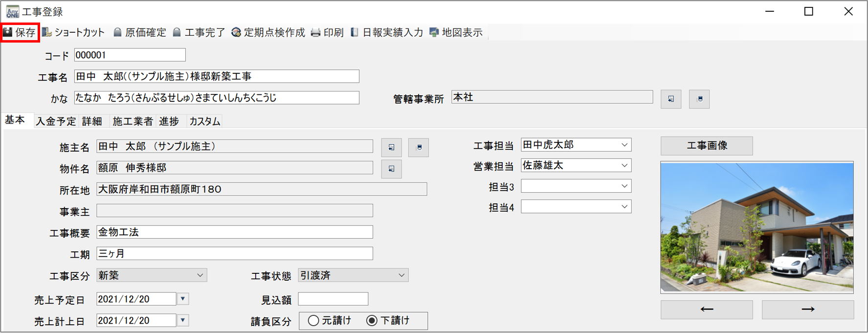This screenshot has width=868, height=333.
Task: Select the 元請け radio button
Action: coord(313,321)
